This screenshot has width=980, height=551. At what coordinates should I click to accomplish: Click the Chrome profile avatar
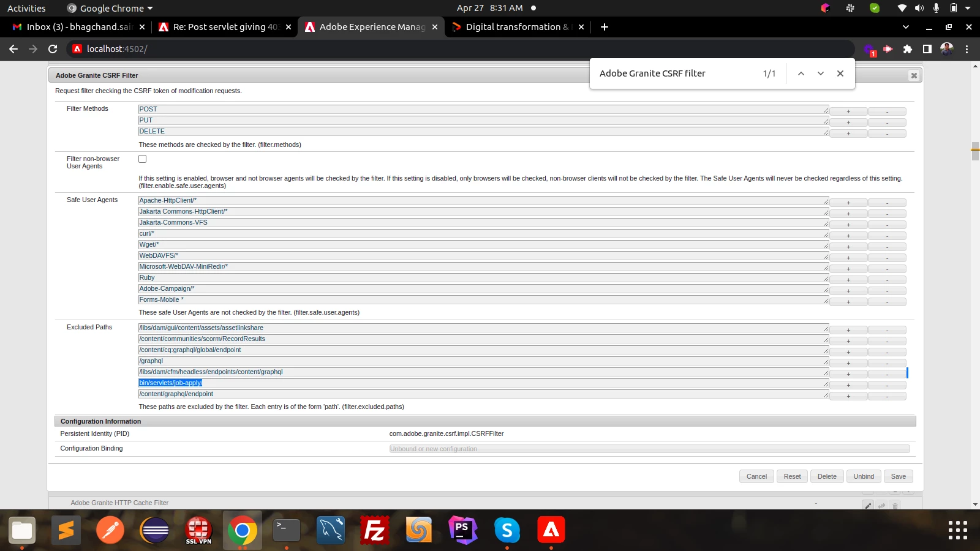click(x=947, y=49)
